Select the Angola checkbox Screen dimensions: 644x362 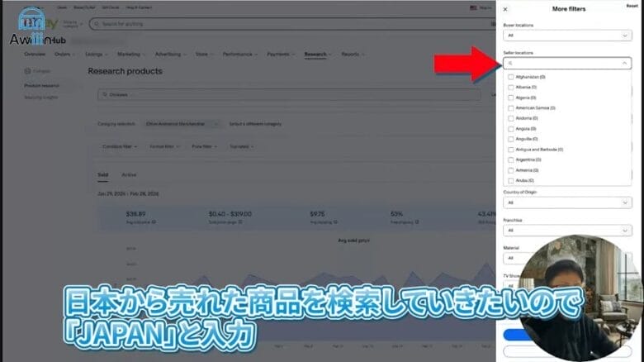(510, 129)
